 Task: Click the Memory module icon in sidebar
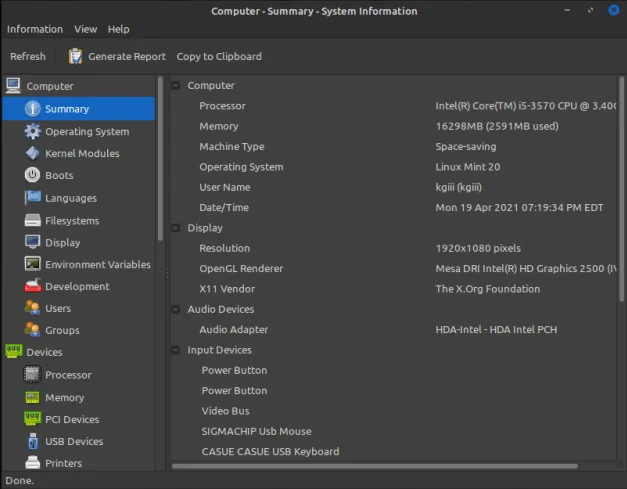(x=32, y=397)
